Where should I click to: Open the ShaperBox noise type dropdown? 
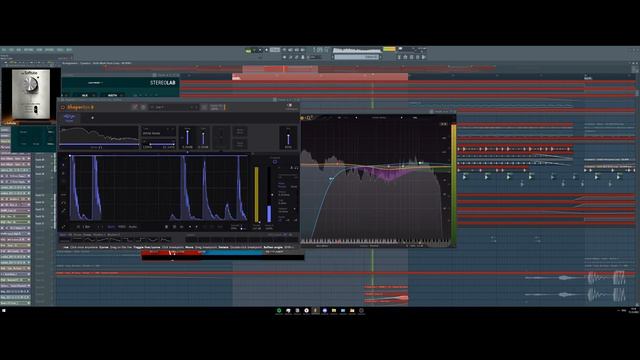(158, 132)
